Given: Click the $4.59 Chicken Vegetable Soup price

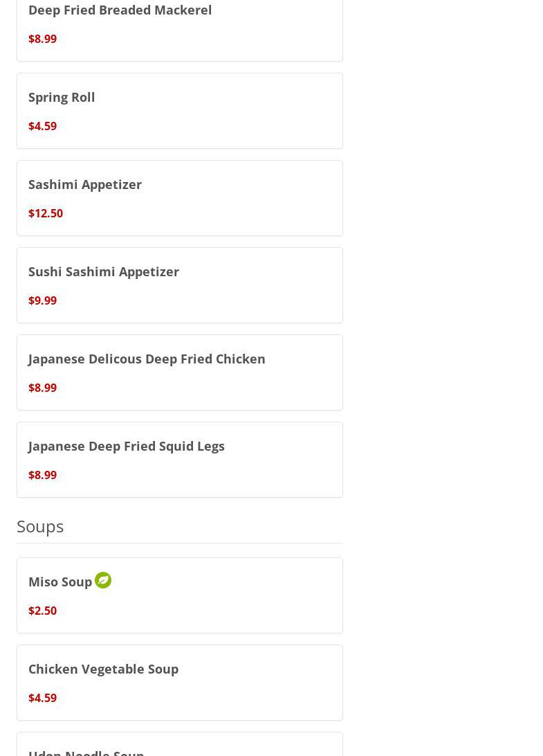Looking at the screenshot, I should pos(43,698).
